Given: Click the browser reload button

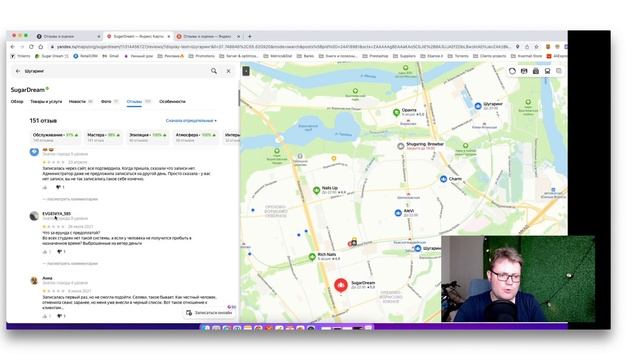Looking at the screenshot, I should tap(31, 47).
